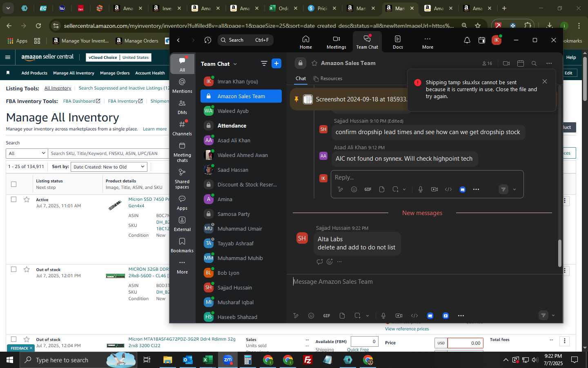Open Zoom history clock icon

pos(208,40)
